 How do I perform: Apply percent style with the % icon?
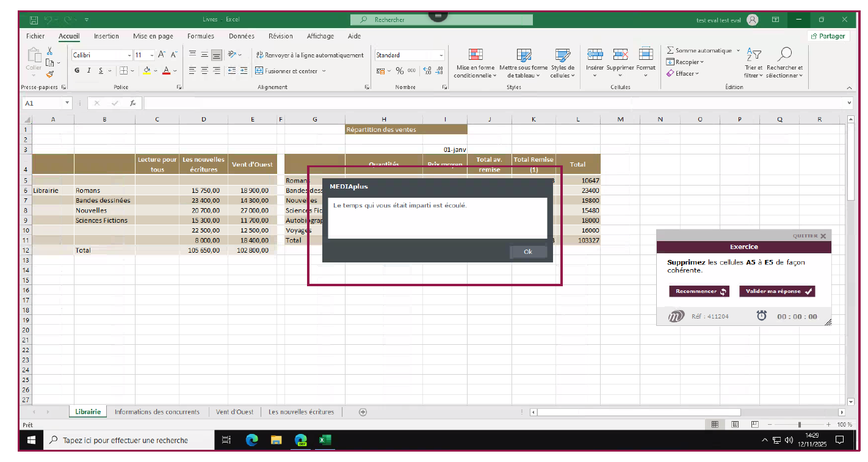coord(400,71)
